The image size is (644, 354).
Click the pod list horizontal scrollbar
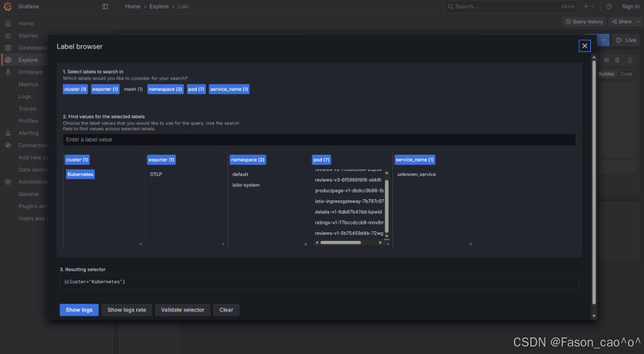point(341,243)
